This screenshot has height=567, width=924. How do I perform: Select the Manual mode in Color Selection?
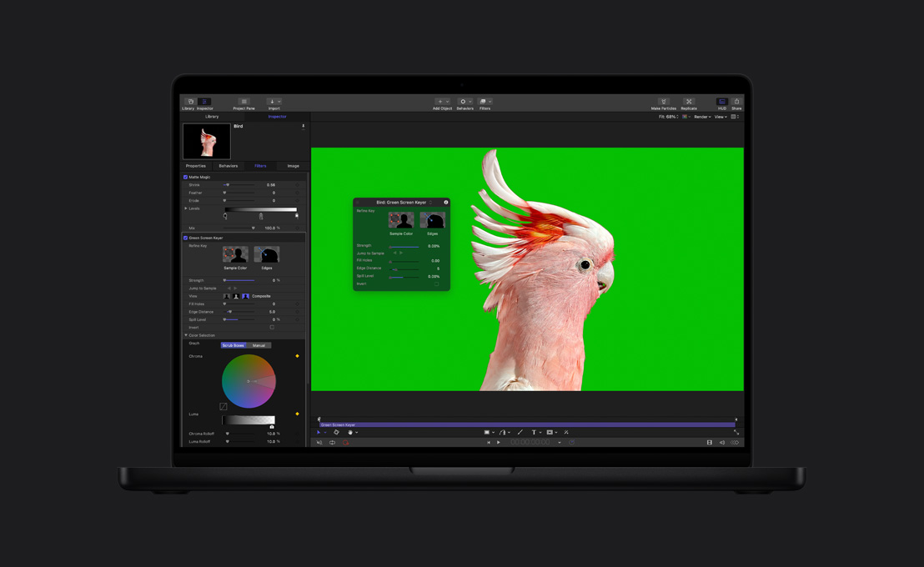[259, 345]
